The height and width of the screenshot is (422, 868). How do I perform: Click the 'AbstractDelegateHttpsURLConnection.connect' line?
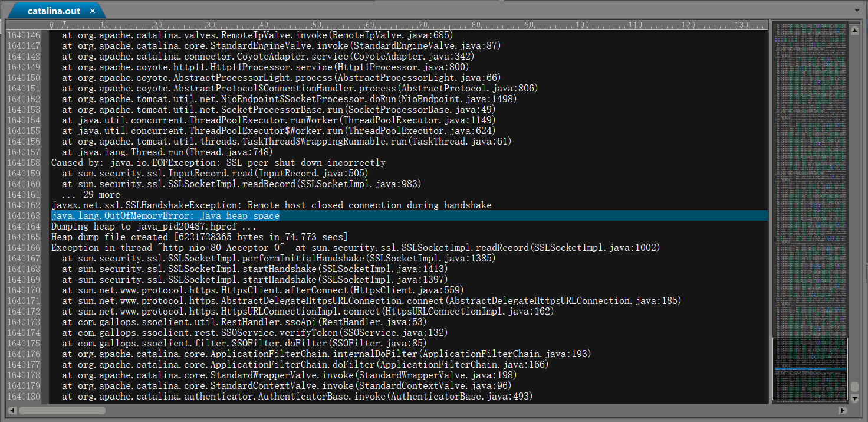tap(372, 301)
